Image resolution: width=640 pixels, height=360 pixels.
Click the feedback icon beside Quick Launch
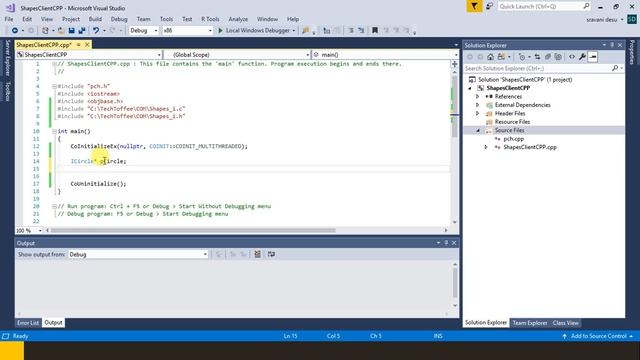click(489, 7)
